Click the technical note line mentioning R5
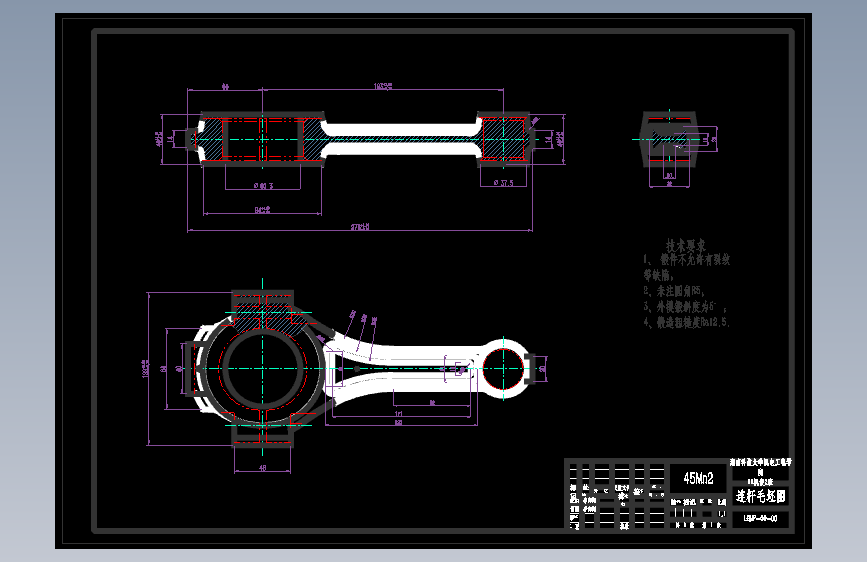Image resolution: width=867 pixels, height=562 pixels. 673,291
